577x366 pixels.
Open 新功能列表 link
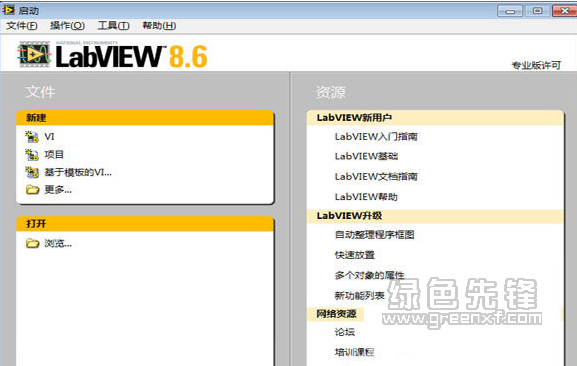point(360,295)
